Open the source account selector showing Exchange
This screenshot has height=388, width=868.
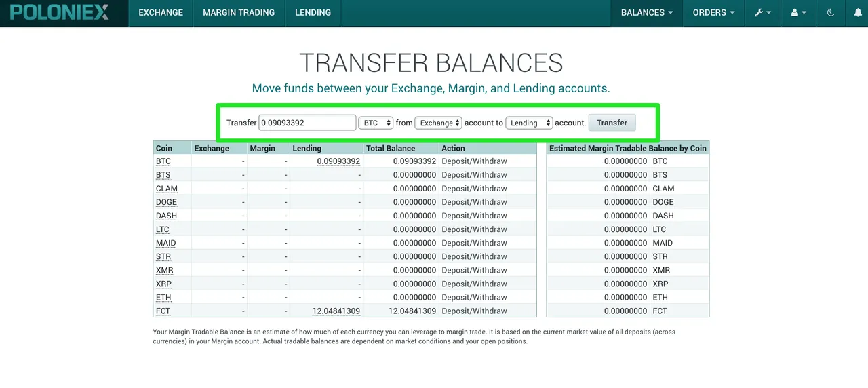pos(438,123)
